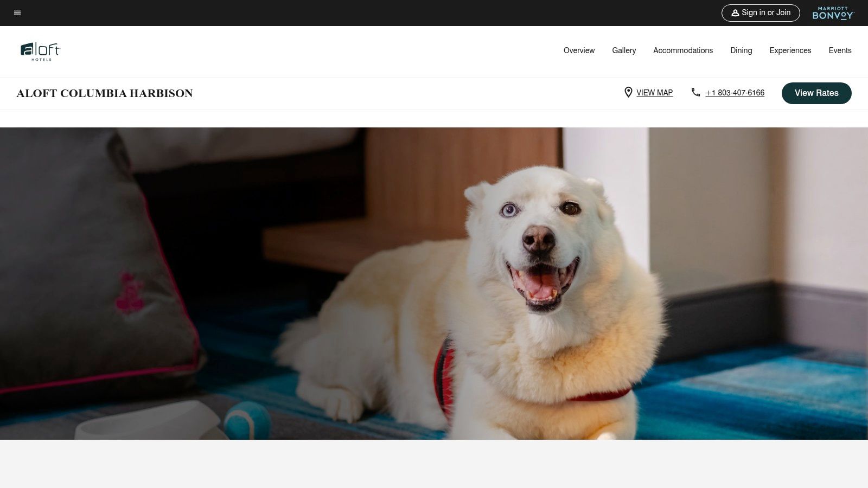The image size is (868, 488).
Task: Click the Aloft Columbia Harbison heading
Action: click(x=105, y=93)
